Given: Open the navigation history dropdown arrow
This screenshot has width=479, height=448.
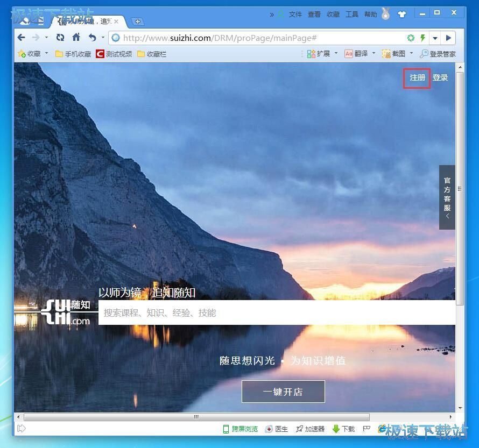Looking at the screenshot, I should [46, 37].
